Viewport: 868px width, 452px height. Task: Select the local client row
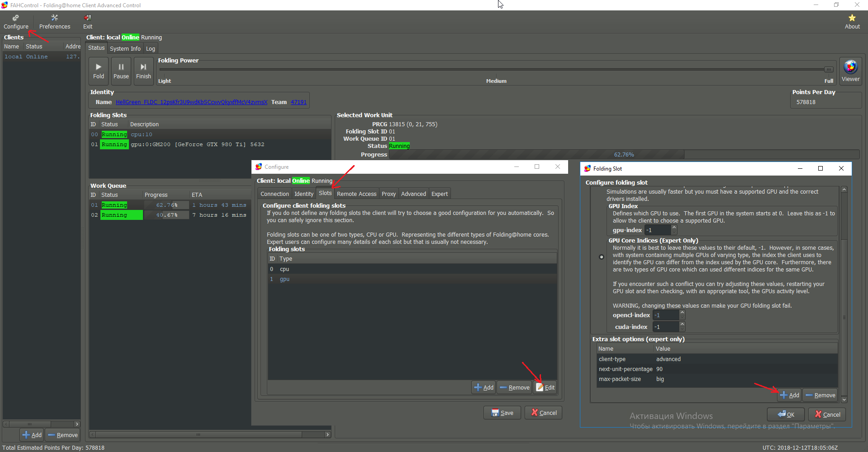(42, 57)
